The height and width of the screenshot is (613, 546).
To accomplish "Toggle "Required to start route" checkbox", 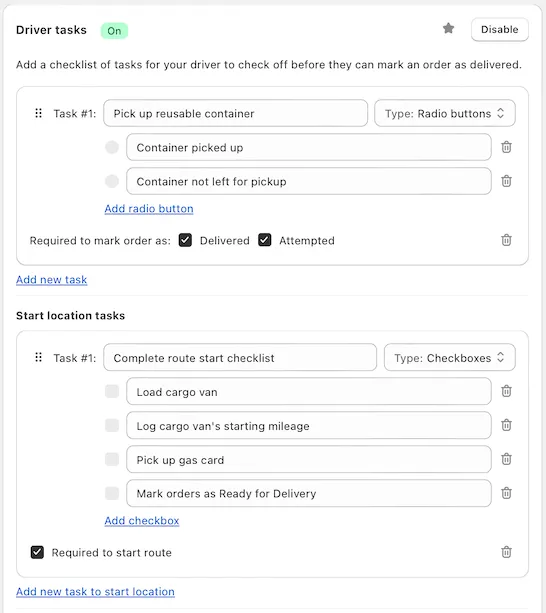I will click(x=37, y=552).
